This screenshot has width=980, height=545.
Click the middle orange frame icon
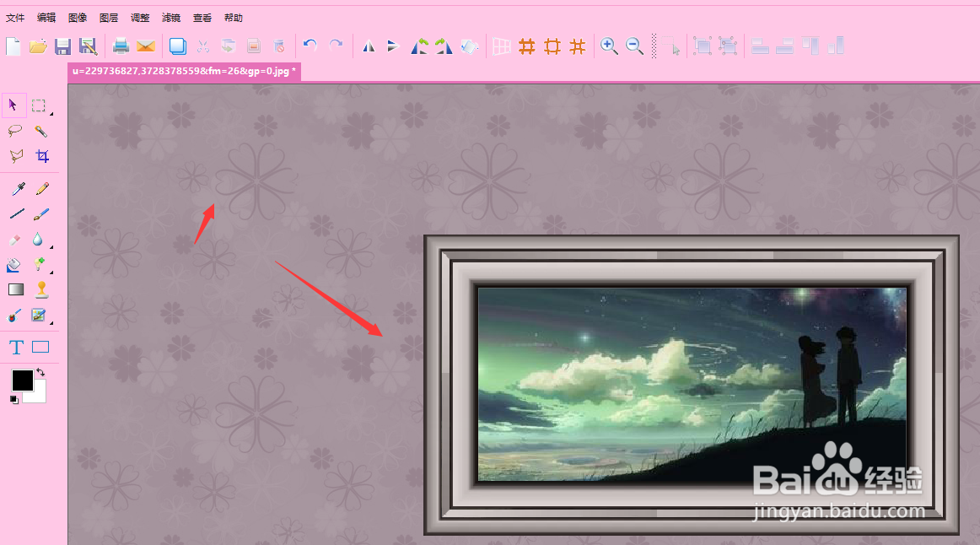click(552, 46)
